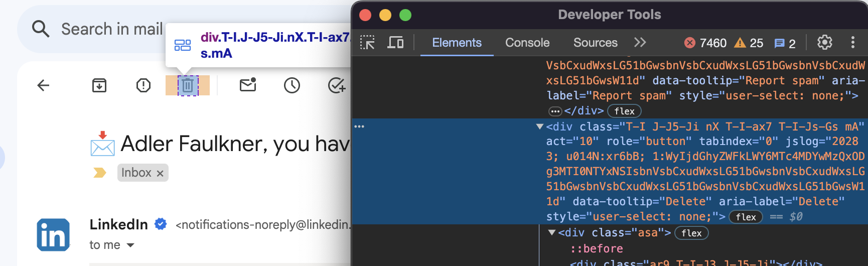Snooze the email with the clock icon
Viewport: 868px width, 266px height.
[292, 85]
